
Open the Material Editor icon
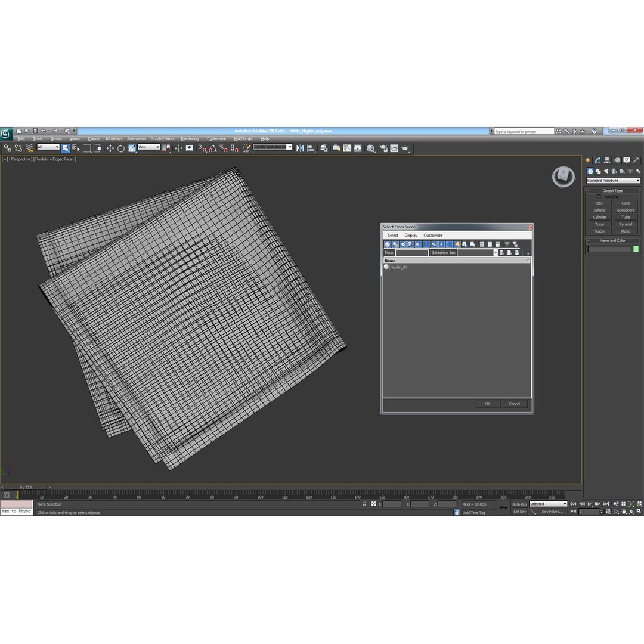click(371, 148)
